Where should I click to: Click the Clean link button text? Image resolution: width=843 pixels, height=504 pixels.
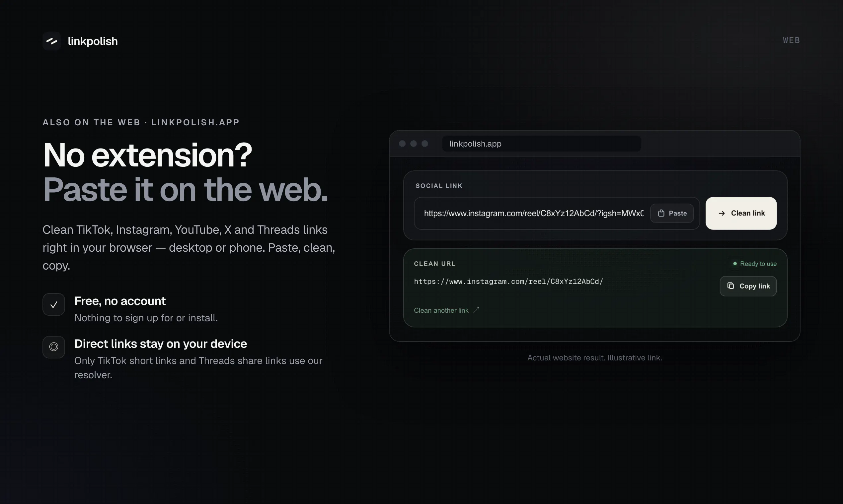[748, 213]
